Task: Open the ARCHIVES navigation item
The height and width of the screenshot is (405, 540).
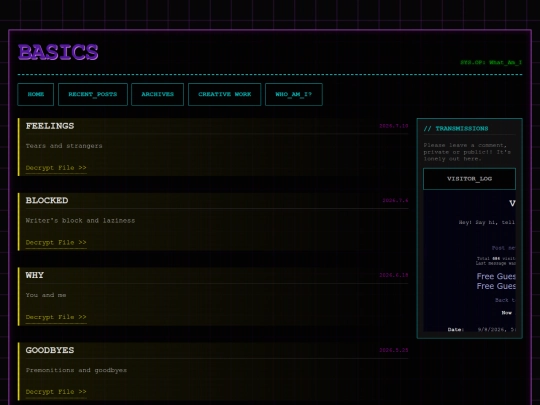Action: [x=157, y=94]
